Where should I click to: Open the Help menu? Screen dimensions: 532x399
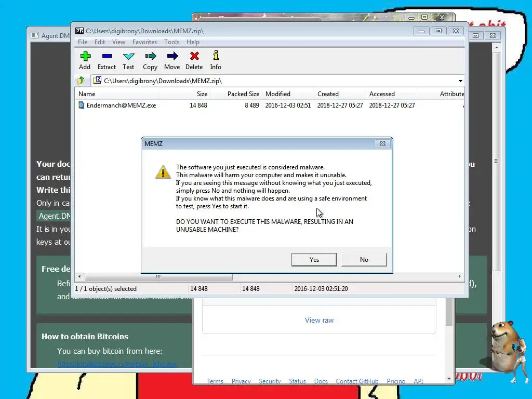click(193, 42)
